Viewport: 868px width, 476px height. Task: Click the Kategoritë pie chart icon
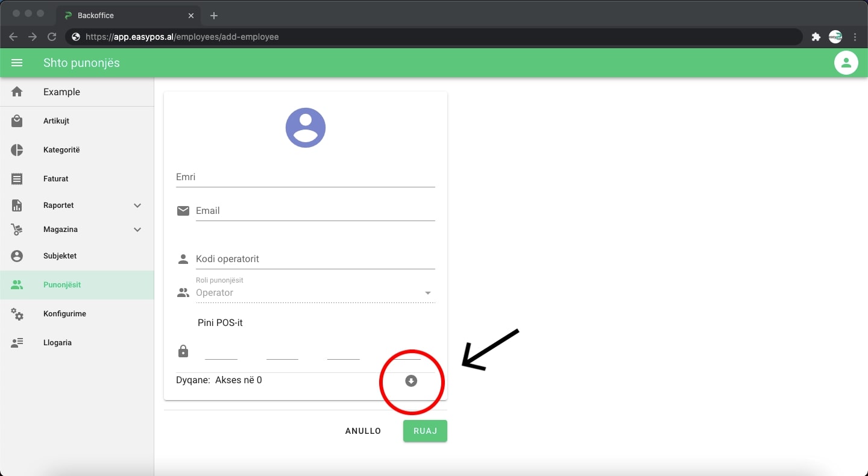pos(17,150)
